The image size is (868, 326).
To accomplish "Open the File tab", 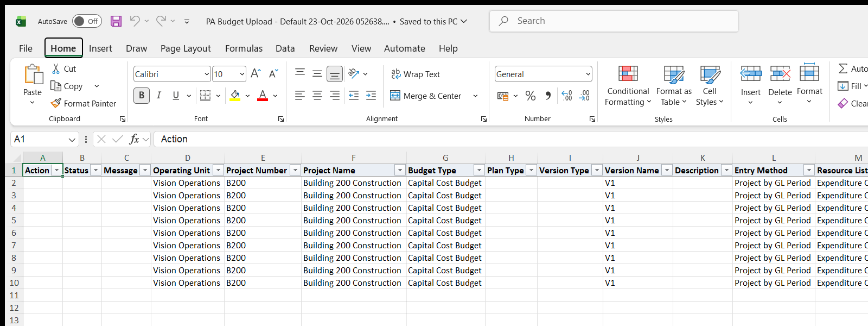I will coord(25,48).
